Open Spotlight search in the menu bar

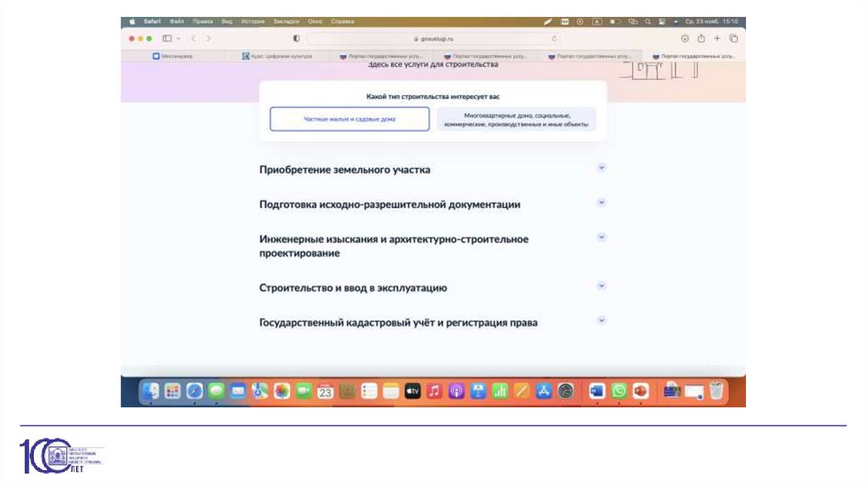[x=648, y=21]
